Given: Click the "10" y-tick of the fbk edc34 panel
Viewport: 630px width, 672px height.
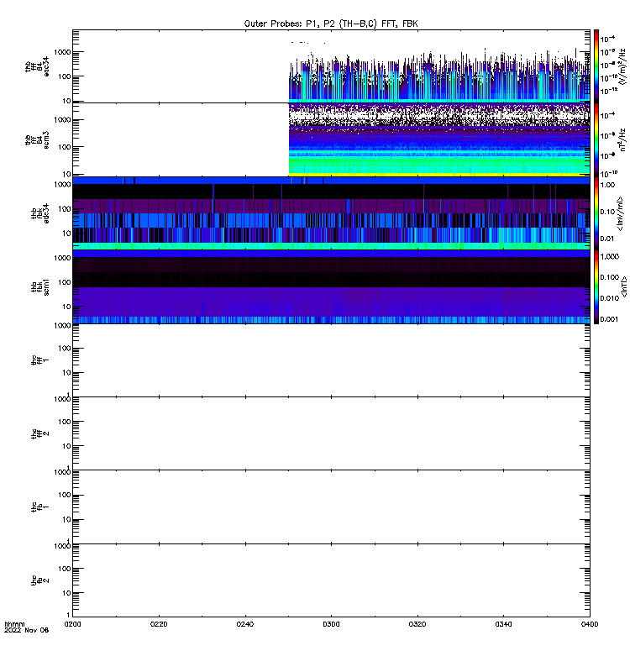Looking at the screenshot, I should pos(66,234).
